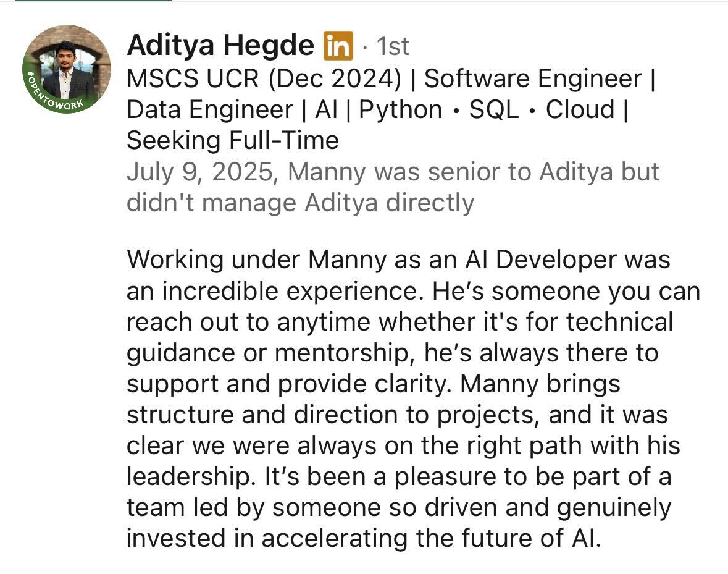Click "didn't manage Aditya directly" relationship text
The width and height of the screenshot is (728, 574).
pos(301,203)
